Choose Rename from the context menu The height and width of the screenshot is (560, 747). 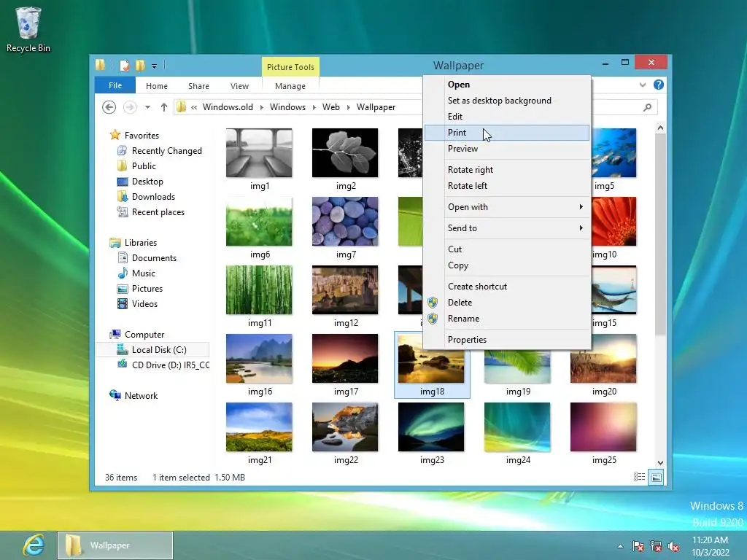click(506, 319)
